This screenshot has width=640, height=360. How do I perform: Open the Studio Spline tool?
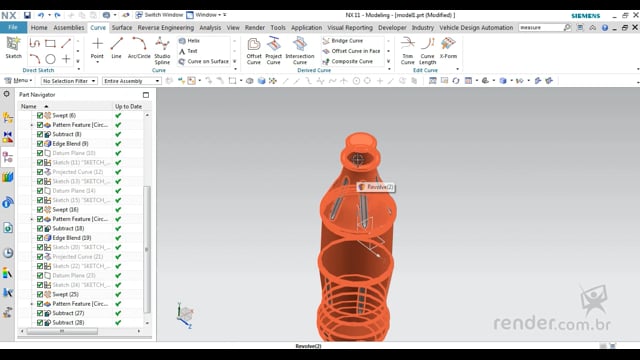pyautogui.click(x=162, y=51)
